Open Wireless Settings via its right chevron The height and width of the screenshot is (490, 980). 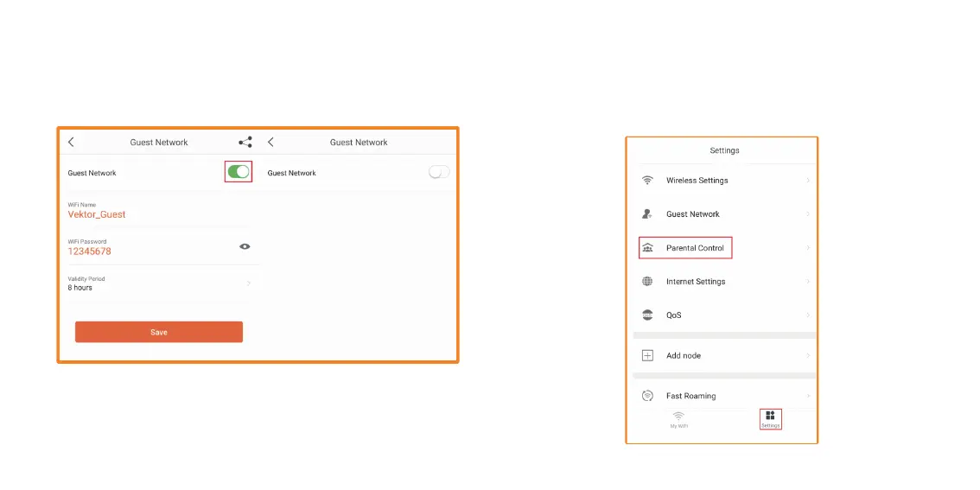[x=808, y=181]
